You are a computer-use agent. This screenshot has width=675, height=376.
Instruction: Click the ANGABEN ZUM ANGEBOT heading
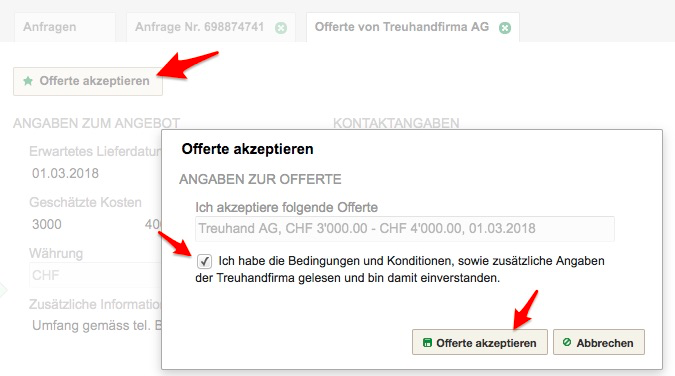[x=96, y=123]
